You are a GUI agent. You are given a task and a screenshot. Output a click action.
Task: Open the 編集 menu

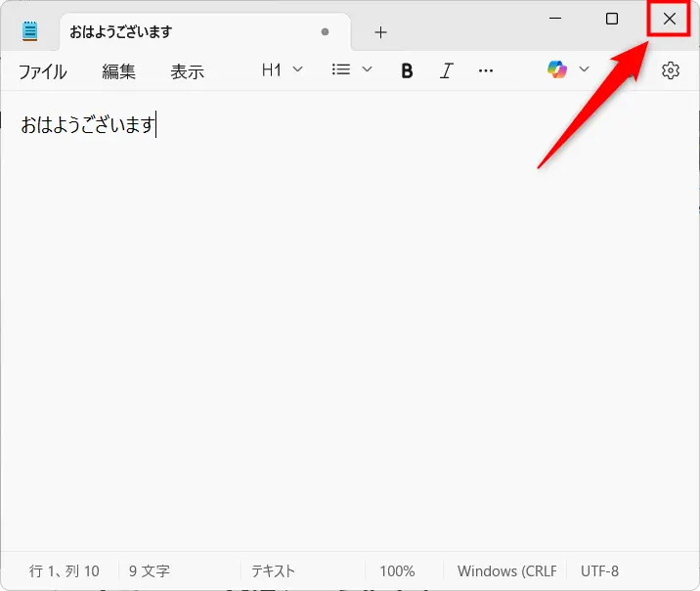point(118,71)
